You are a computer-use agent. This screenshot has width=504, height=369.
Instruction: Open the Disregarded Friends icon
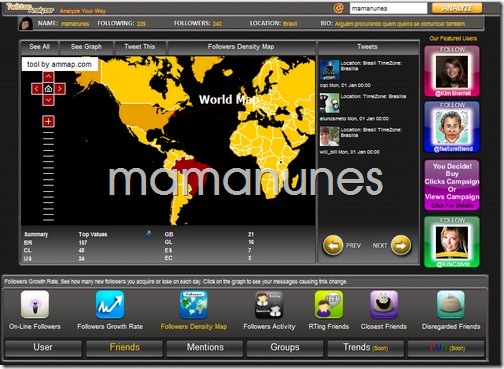451,304
